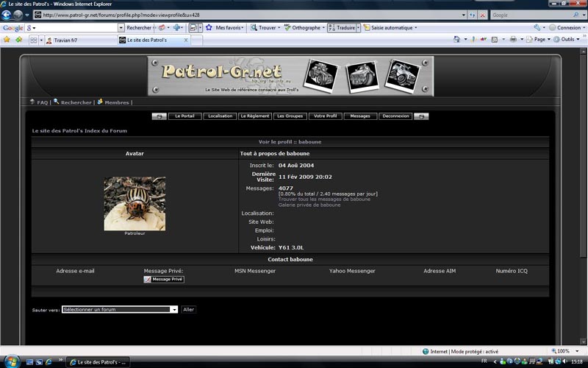Click the Aller button

coord(189,309)
